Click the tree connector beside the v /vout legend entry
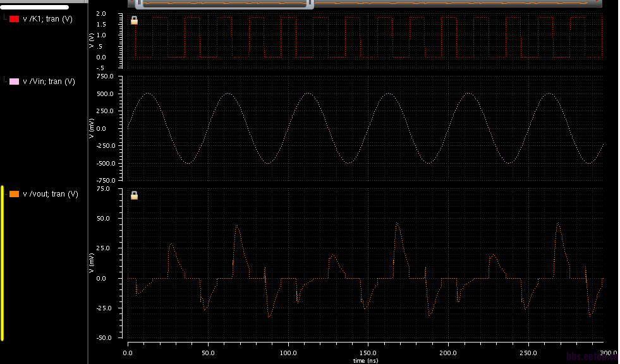 coord(6,193)
